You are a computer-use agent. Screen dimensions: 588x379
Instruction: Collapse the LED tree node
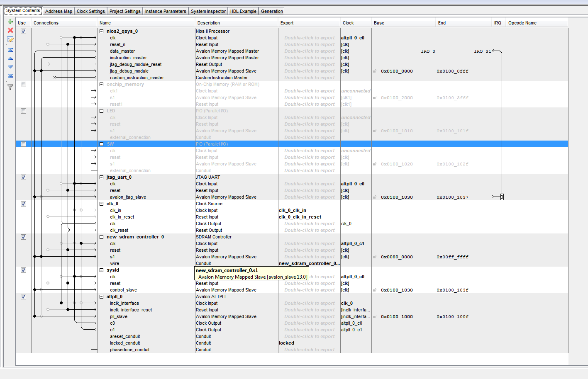[102, 111]
